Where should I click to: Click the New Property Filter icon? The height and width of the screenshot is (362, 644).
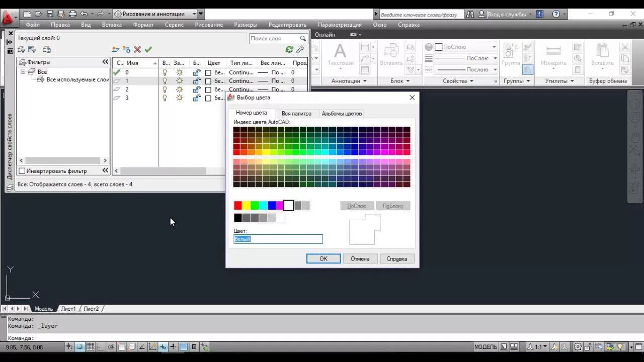click(22, 49)
